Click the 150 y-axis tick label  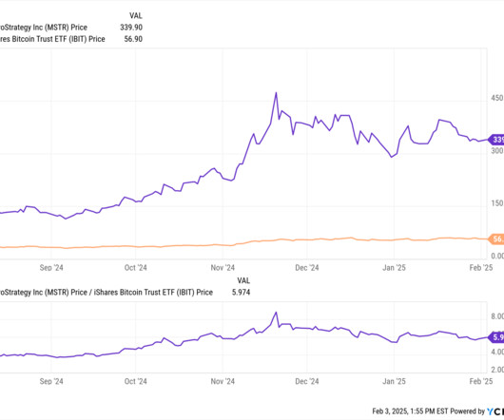coord(497,203)
